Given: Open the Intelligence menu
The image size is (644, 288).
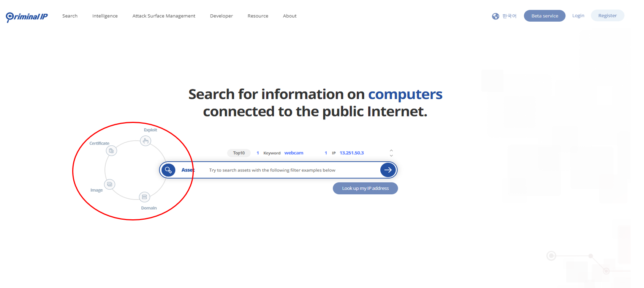Looking at the screenshot, I should click(105, 16).
